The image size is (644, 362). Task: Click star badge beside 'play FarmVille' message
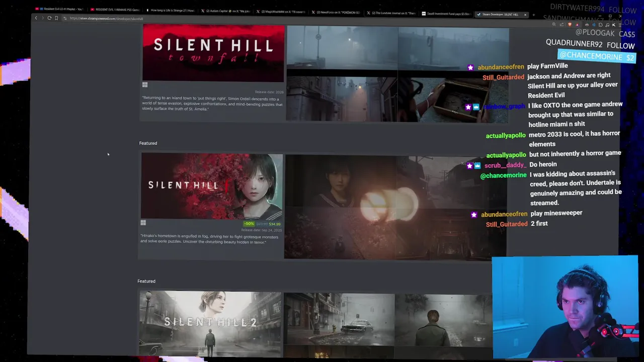470,67
